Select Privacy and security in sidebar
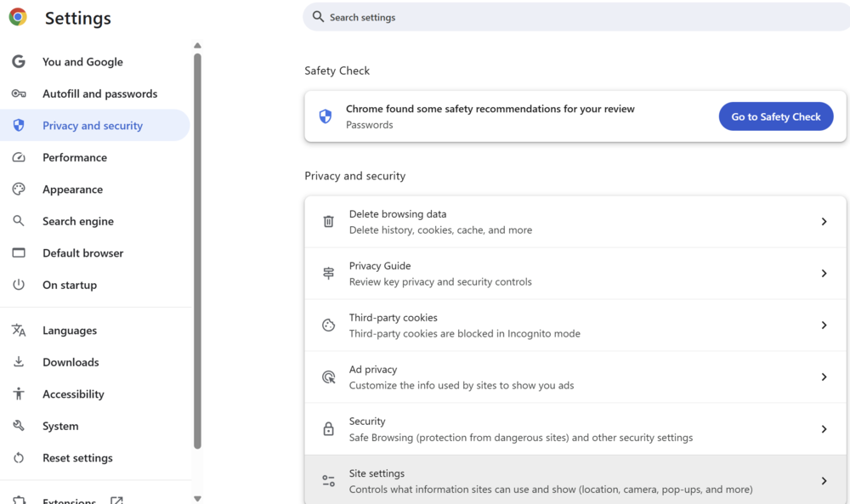The width and height of the screenshot is (850, 504). [95, 125]
